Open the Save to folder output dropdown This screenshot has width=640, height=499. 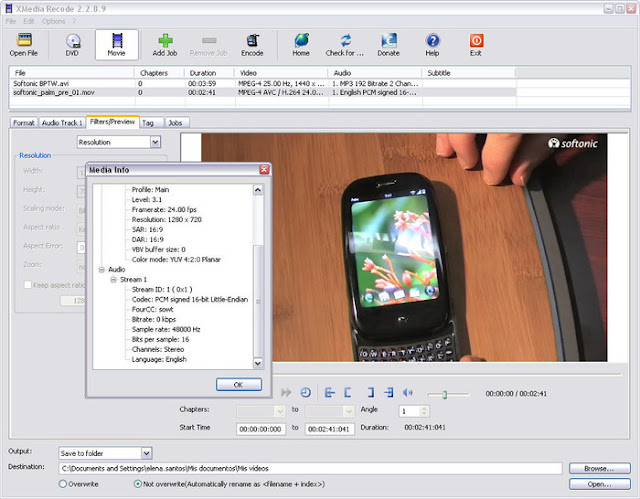(x=146, y=453)
